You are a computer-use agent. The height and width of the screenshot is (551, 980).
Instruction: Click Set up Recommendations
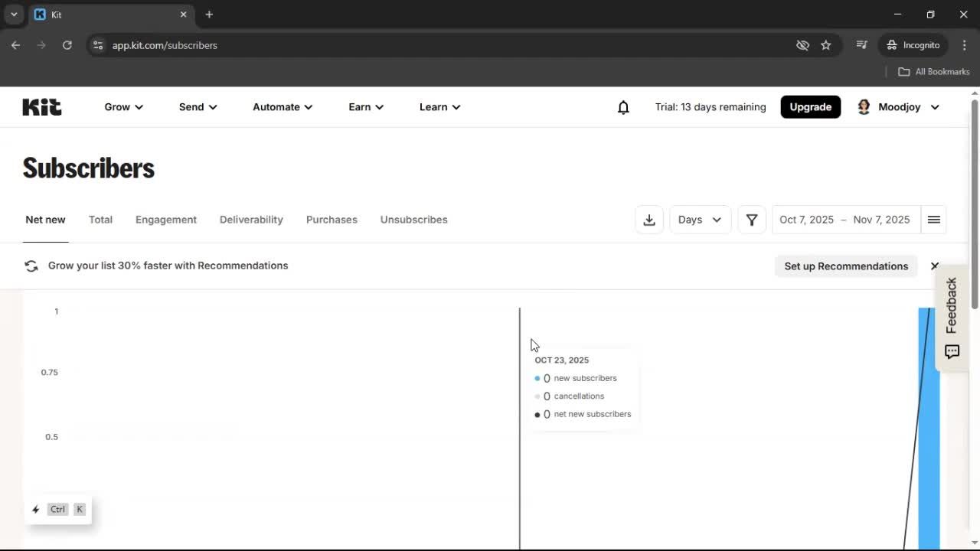pyautogui.click(x=845, y=266)
